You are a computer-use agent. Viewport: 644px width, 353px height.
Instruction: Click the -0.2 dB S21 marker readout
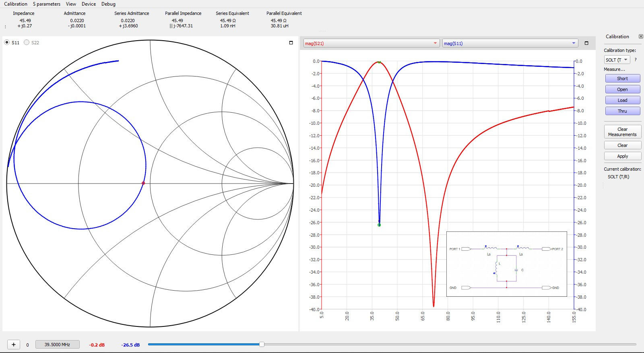coord(97,345)
